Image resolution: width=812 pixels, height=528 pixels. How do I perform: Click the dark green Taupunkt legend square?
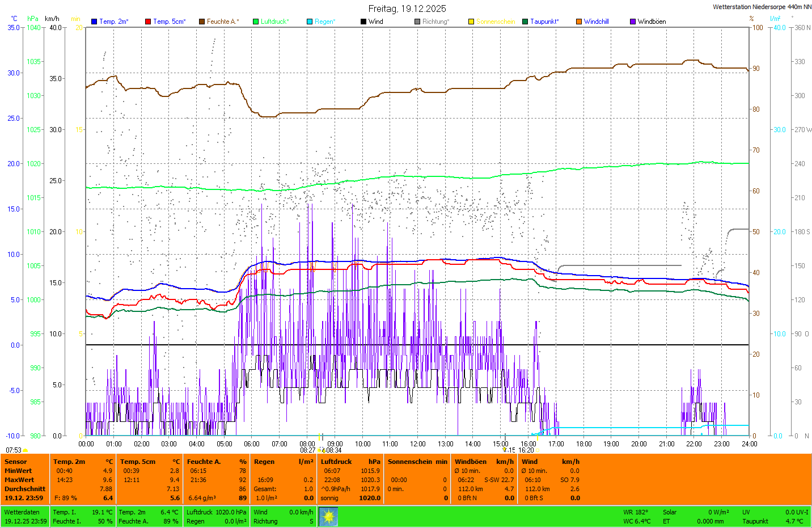tap(525, 22)
